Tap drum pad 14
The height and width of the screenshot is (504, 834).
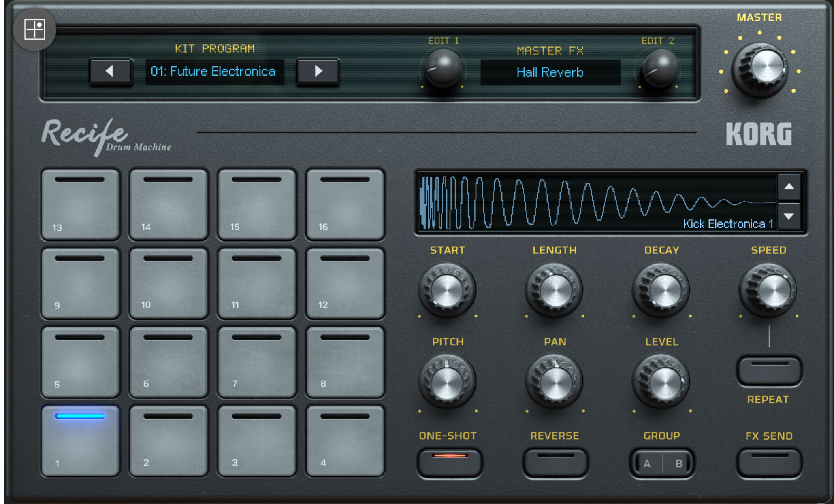point(169,204)
